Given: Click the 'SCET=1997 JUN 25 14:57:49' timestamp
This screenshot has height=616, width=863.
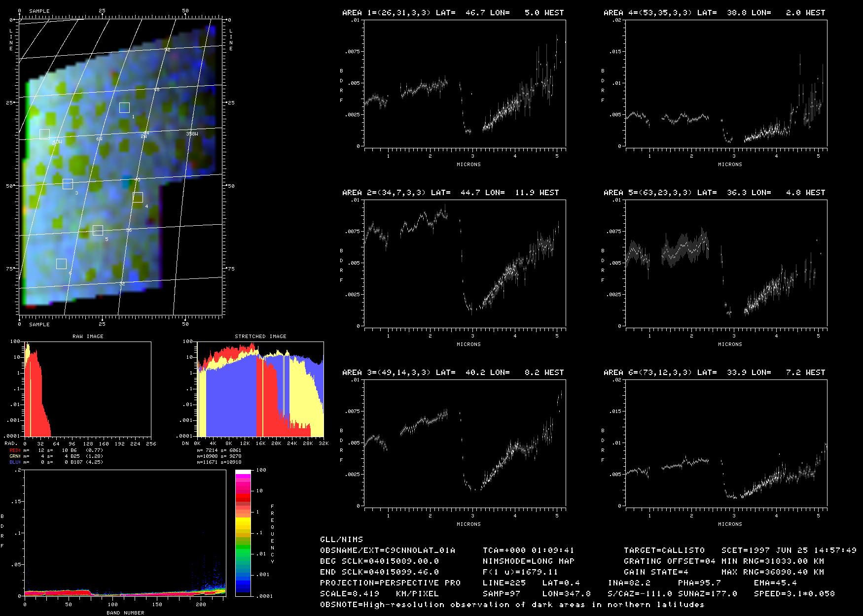Looking at the screenshot, I should pyautogui.click(x=789, y=550).
